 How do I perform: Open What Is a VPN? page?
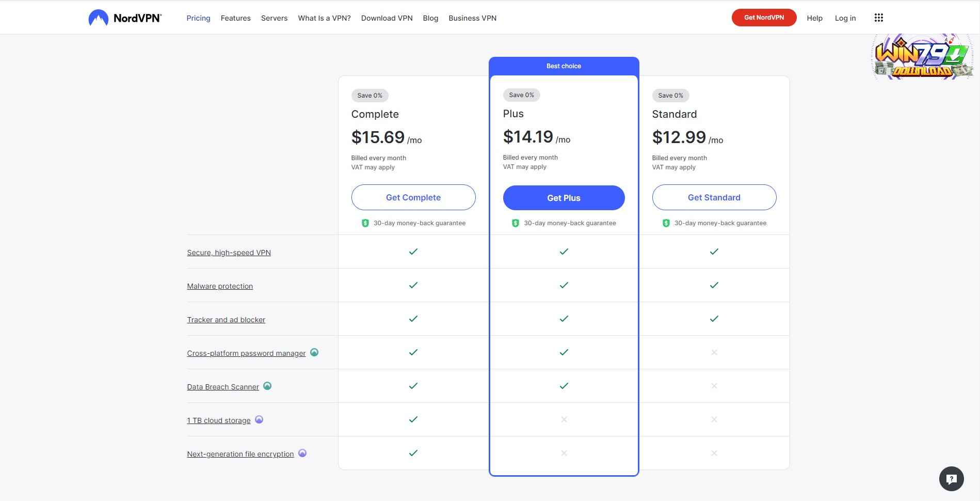tap(324, 18)
